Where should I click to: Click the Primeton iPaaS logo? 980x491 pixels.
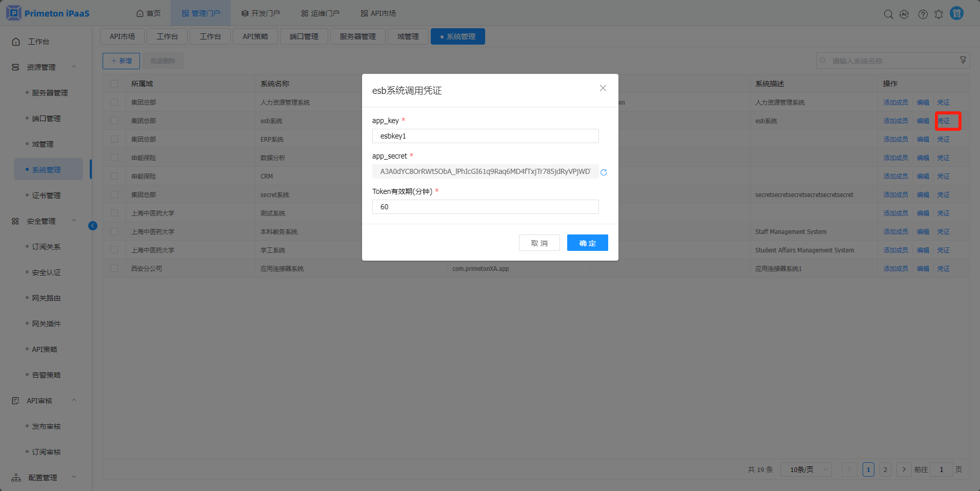[x=48, y=13]
